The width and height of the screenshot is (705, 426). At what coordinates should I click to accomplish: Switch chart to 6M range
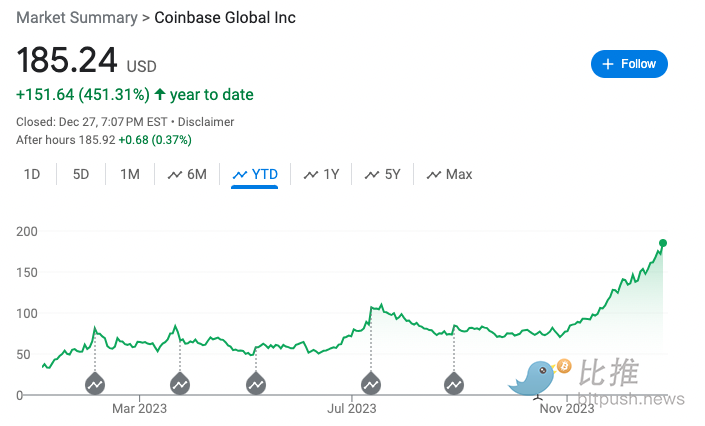pos(187,174)
